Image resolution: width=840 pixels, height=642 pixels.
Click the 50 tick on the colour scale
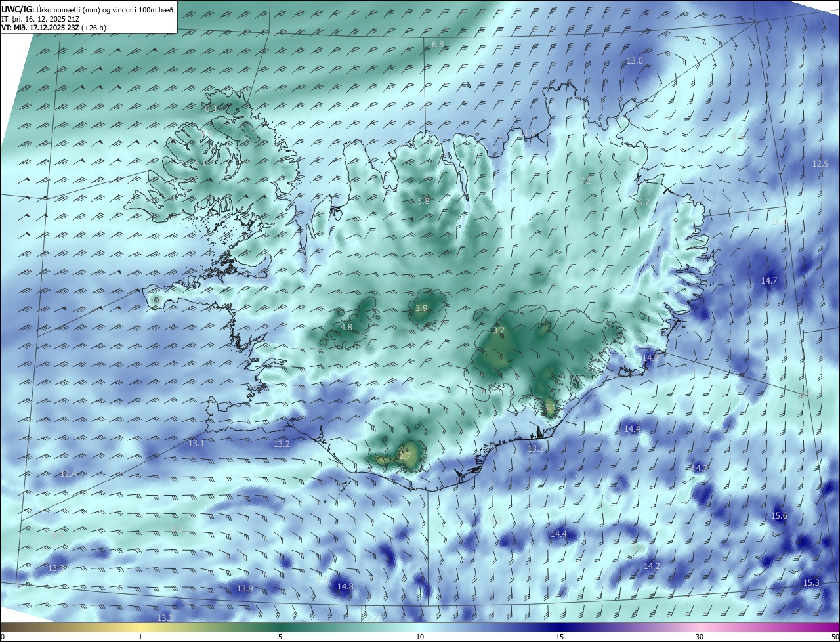(x=835, y=637)
